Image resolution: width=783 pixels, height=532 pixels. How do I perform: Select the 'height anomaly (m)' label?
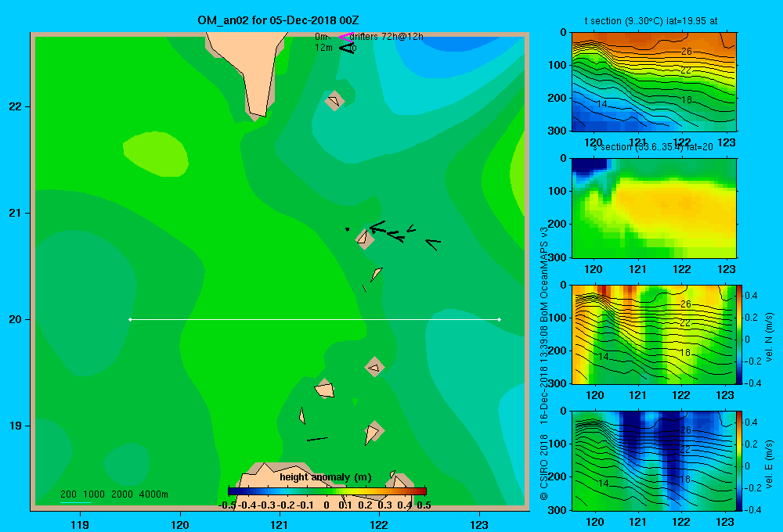click(x=326, y=477)
